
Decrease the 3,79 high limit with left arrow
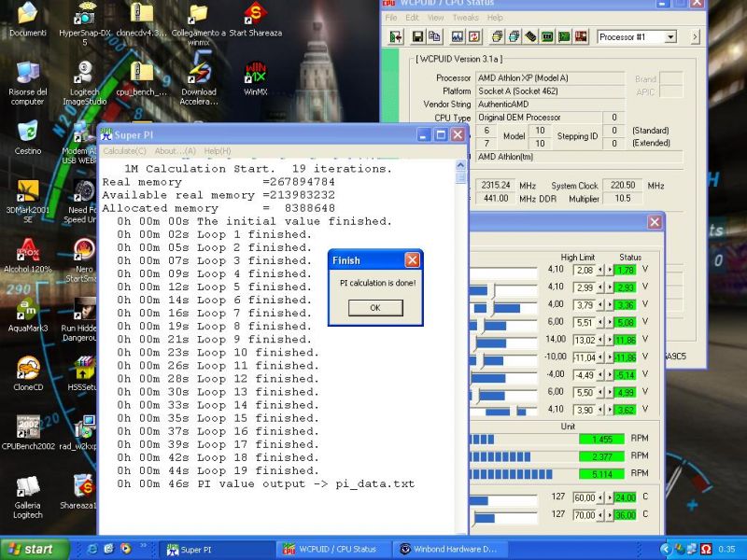[600, 305]
